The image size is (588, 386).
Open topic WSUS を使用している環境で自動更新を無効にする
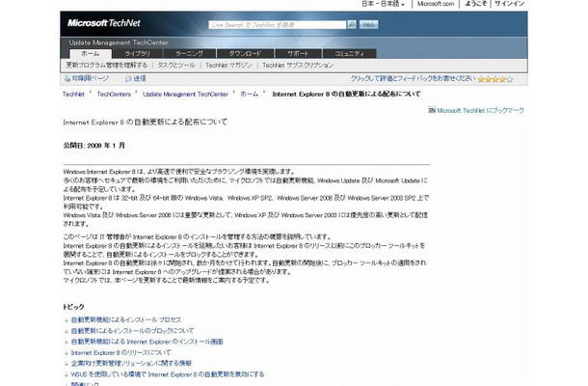click(x=168, y=374)
